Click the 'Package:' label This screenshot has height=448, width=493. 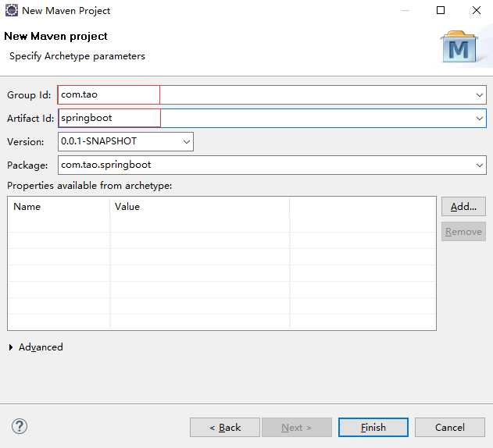27,165
